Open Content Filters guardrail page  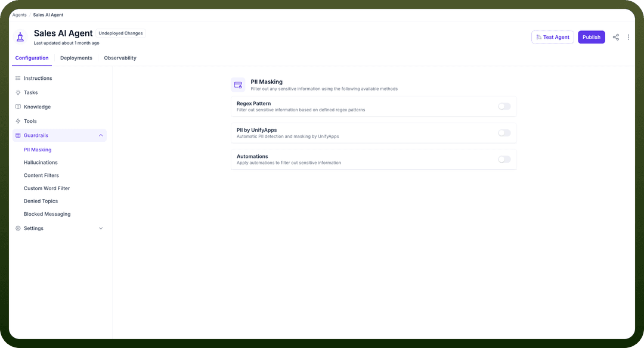coord(41,175)
